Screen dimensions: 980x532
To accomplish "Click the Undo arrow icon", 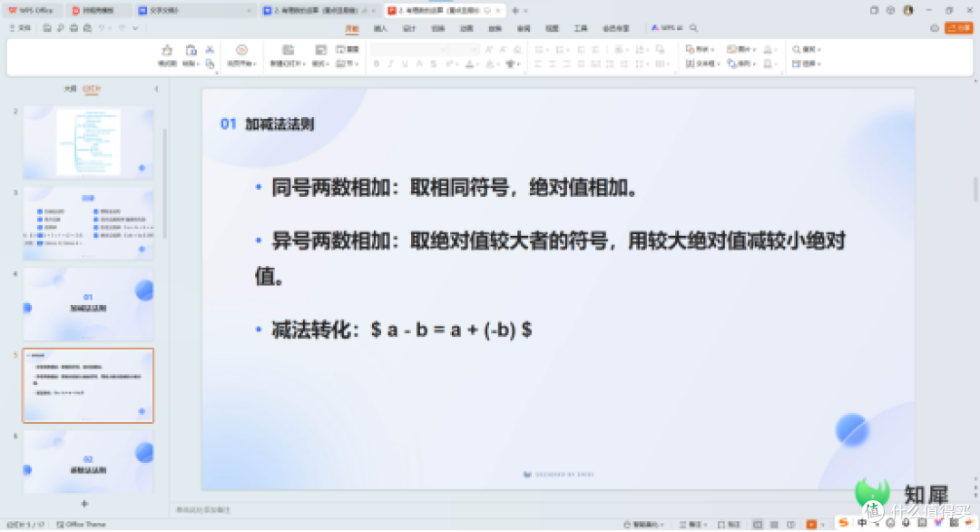I will [x=102, y=28].
